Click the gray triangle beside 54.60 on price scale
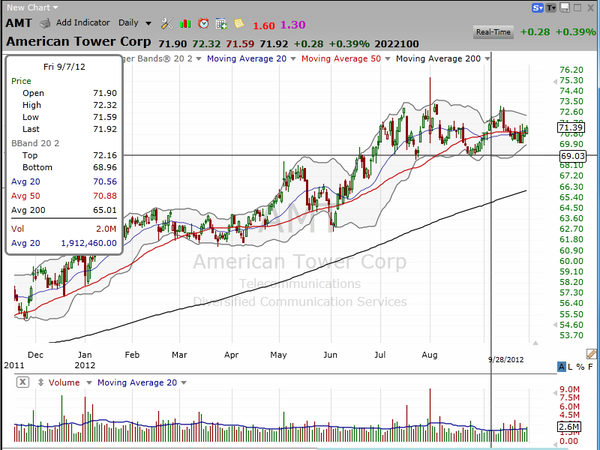Screen dimensions: 600x450 (x=555, y=325)
